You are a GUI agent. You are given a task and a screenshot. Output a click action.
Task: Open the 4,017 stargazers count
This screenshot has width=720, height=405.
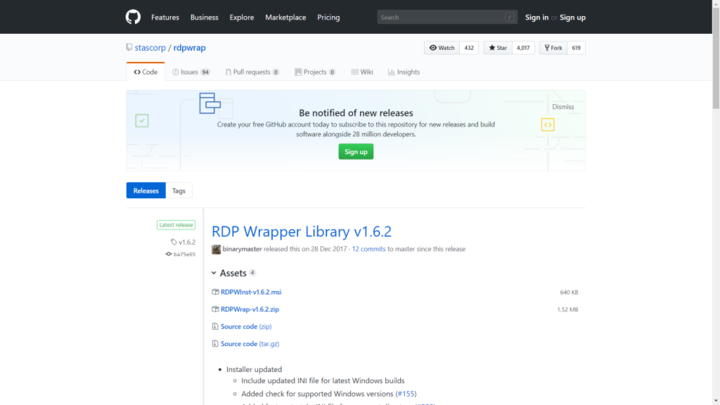tap(523, 48)
